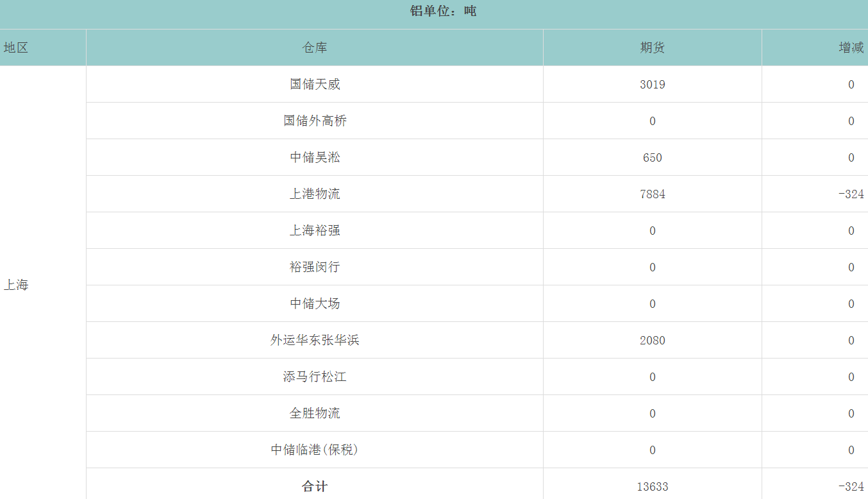Select the 国储天威 warehouse cell
The width and height of the screenshot is (868, 499).
click(x=314, y=84)
